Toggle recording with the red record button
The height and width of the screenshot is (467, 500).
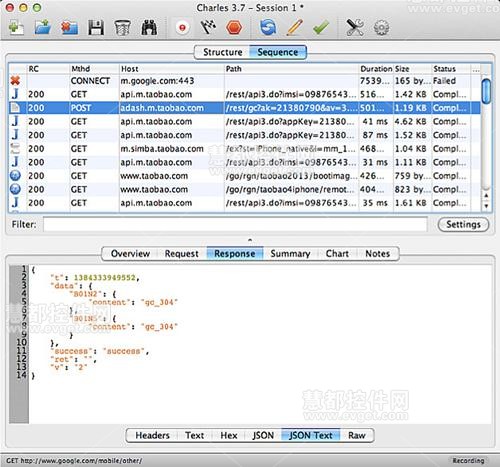click(182, 28)
